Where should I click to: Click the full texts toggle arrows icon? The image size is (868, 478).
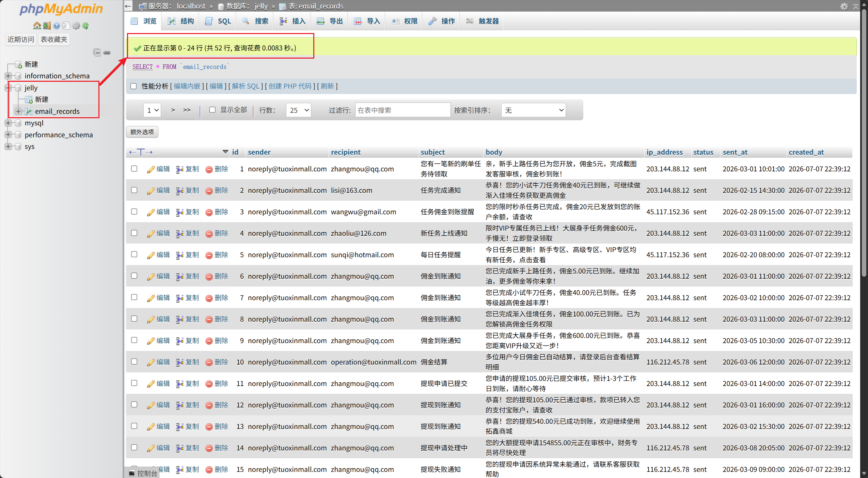[141, 152]
